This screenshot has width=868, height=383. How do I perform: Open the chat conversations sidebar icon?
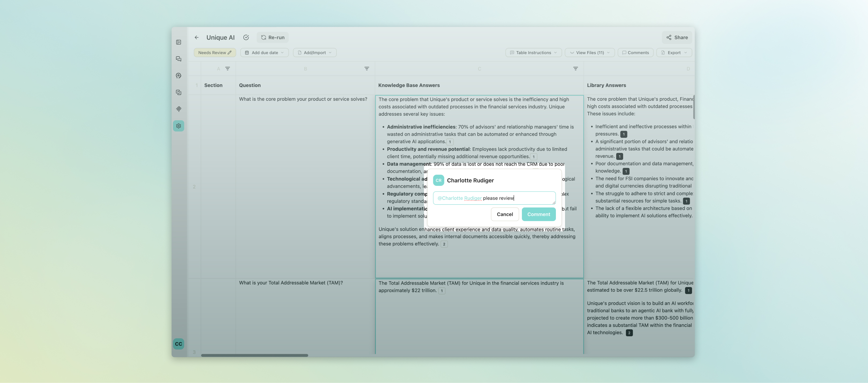[x=179, y=59]
